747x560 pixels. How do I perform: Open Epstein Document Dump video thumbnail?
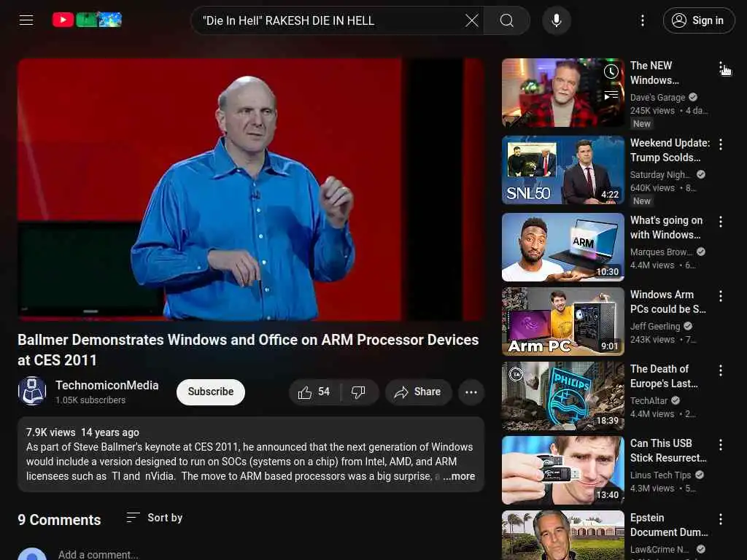pyautogui.click(x=562, y=535)
